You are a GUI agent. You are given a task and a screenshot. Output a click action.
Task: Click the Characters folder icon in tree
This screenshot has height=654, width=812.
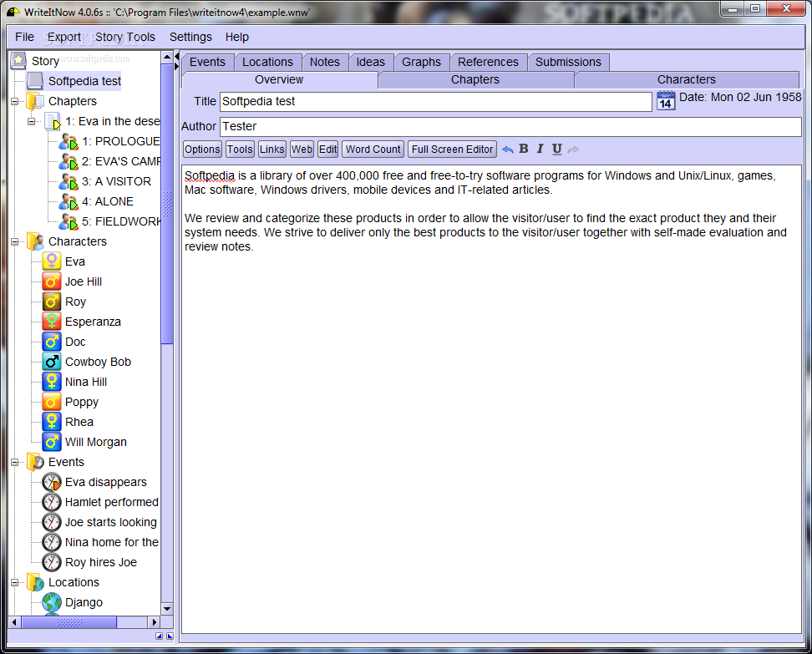click(x=35, y=241)
